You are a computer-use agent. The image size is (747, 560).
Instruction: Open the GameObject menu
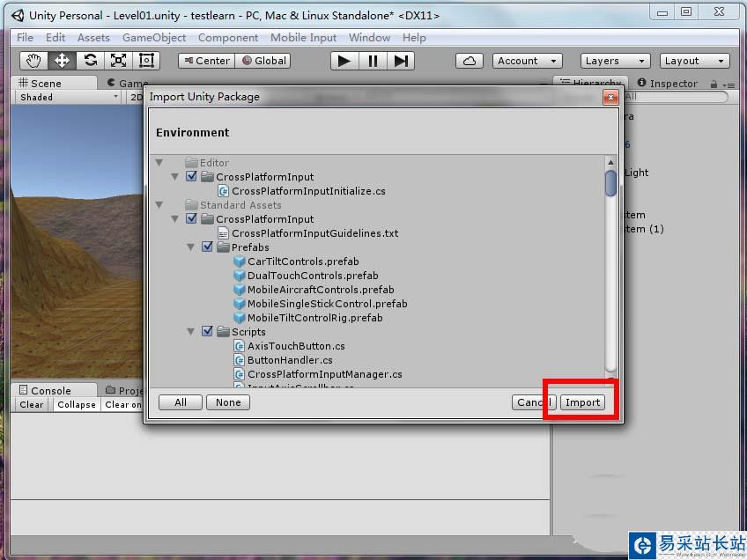point(154,38)
